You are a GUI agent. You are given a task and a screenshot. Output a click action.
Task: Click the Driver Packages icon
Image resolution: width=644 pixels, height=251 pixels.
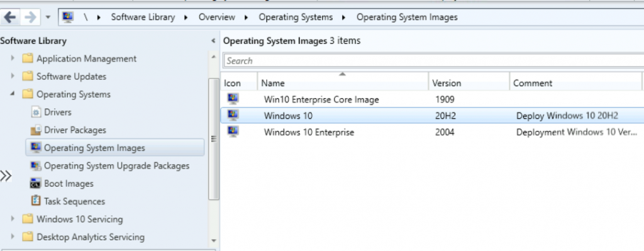coord(36,130)
